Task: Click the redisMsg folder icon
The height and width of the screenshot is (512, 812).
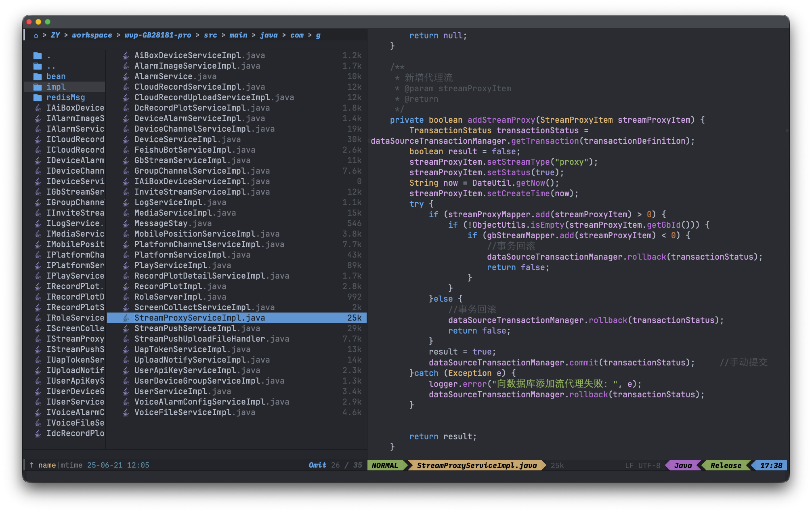Action: (x=38, y=97)
